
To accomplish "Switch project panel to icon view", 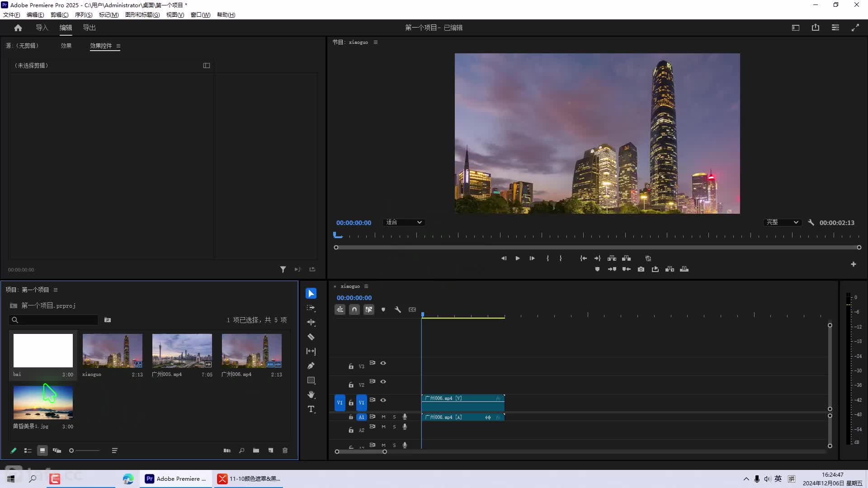I will pyautogui.click(x=42, y=450).
